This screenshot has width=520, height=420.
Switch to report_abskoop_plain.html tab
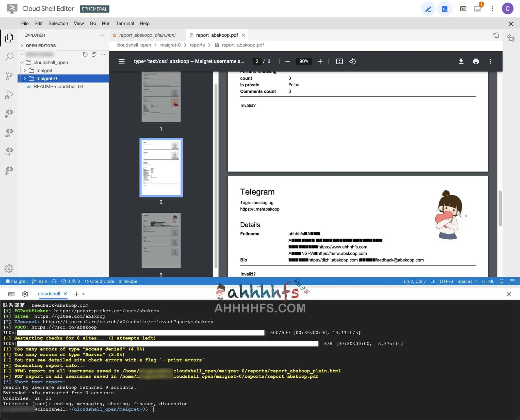(147, 35)
